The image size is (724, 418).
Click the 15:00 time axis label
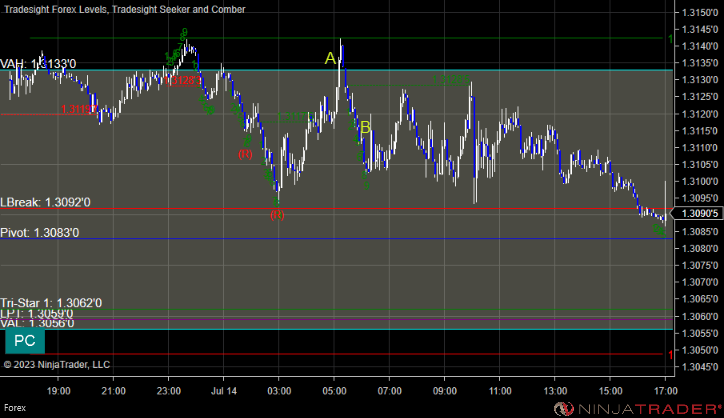[610, 391]
